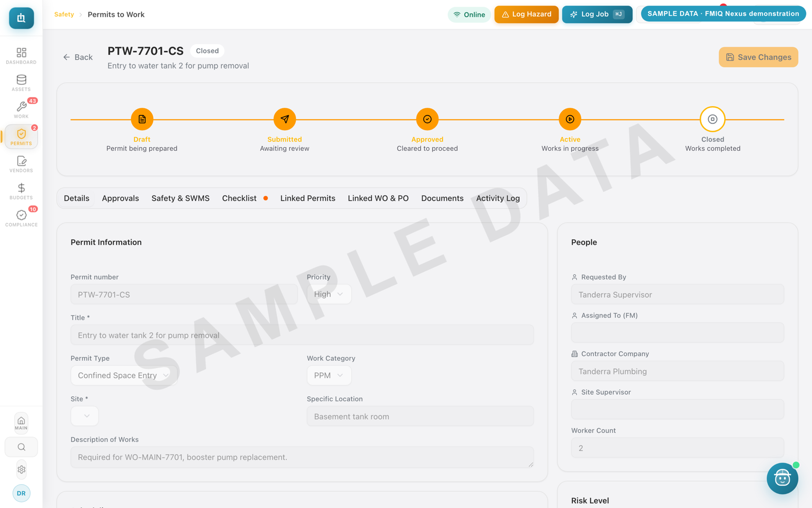812x508 pixels.
Task: Open the Dashboard sidebar icon
Action: [21, 55]
